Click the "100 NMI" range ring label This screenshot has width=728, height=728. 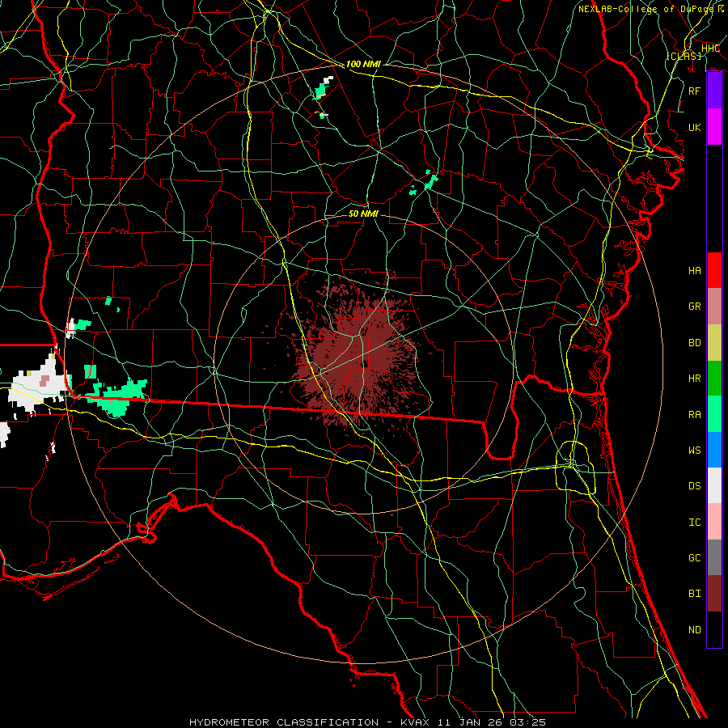(x=363, y=64)
